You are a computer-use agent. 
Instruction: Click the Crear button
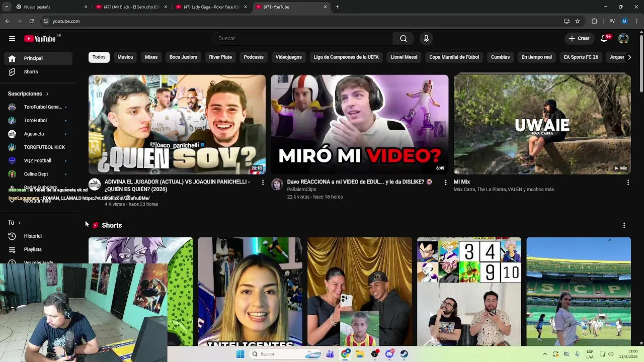[x=579, y=39]
